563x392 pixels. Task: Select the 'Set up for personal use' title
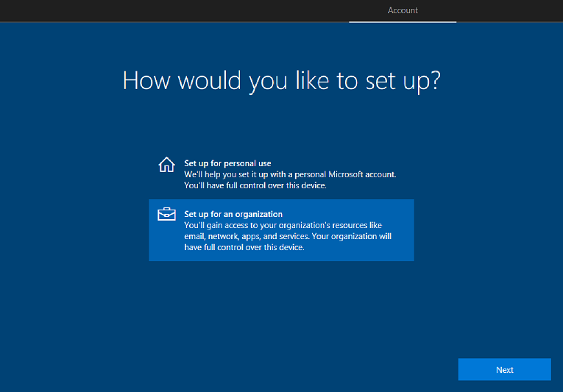[227, 163]
